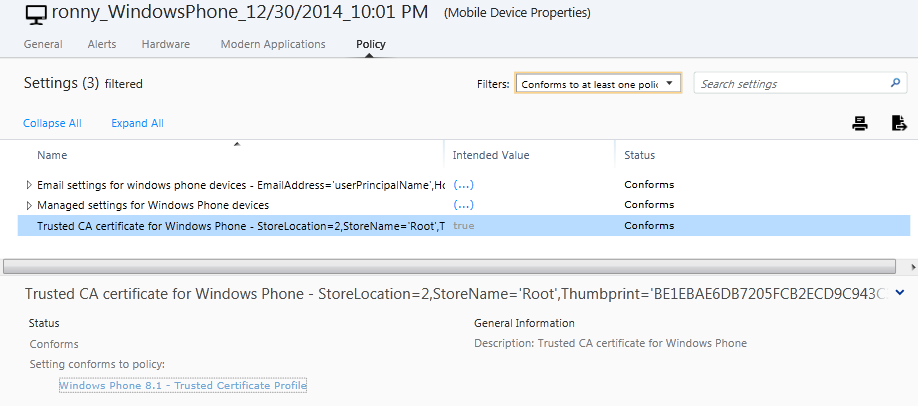The height and width of the screenshot is (406, 918).
Task: Open the Filters dropdown
Action: pyautogui.click(x=598, y=84)
